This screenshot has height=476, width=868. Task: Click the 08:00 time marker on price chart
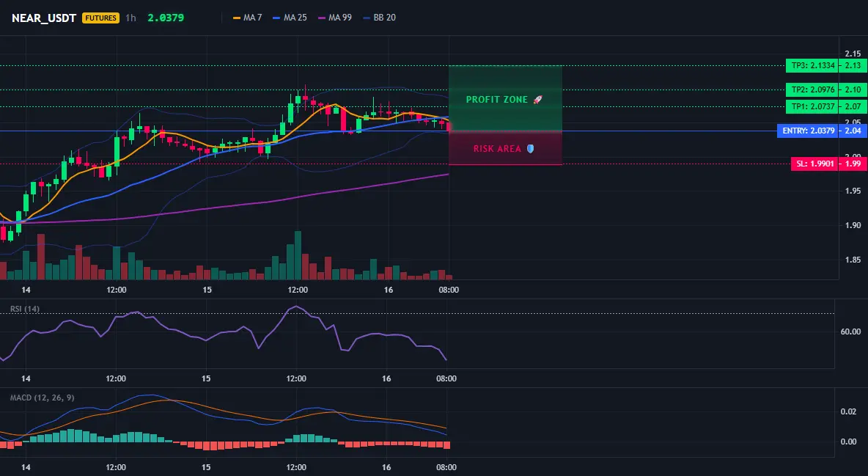(x=449, y=290)
